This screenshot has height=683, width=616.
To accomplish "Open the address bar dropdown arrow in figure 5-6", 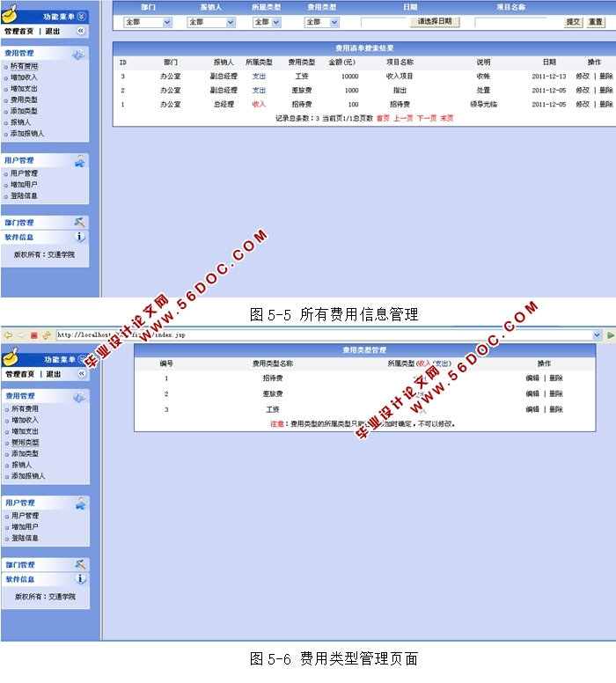I will pos(597,335).
